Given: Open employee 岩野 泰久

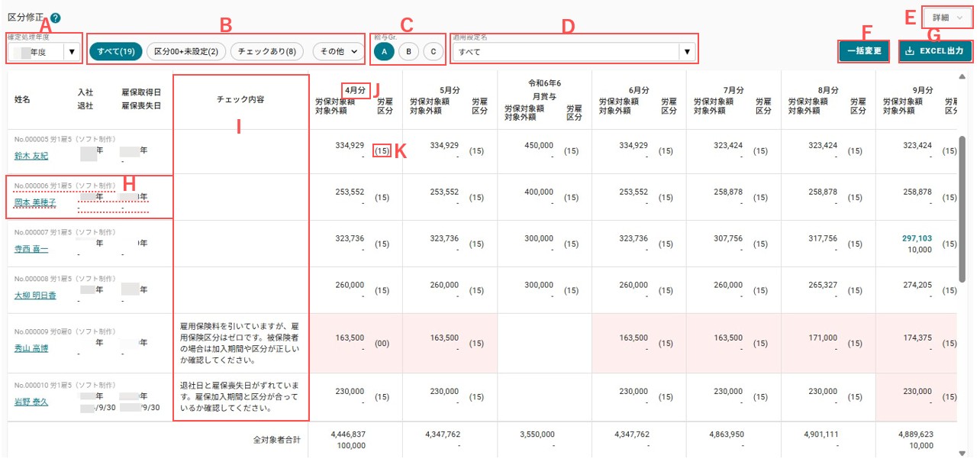Looking at the screenshot, I should tap(31, 402).
